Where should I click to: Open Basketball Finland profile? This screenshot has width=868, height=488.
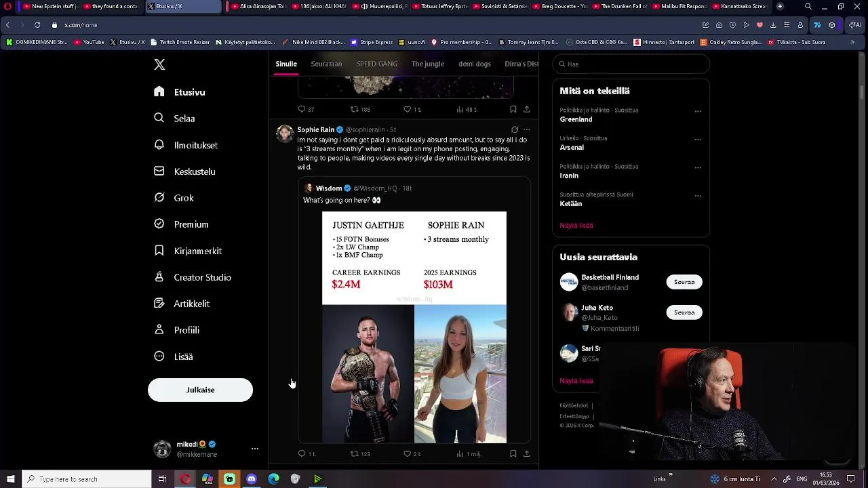[x=610, y=277]
